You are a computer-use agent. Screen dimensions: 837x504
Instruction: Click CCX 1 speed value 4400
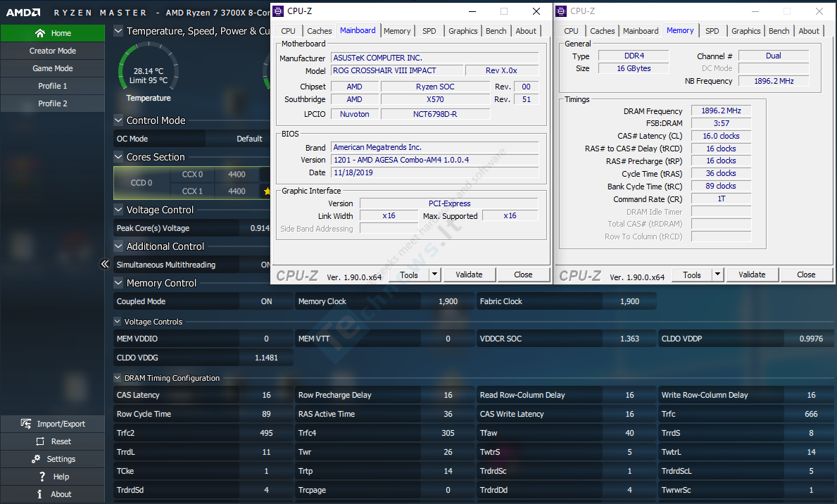(x=237, y=191)
